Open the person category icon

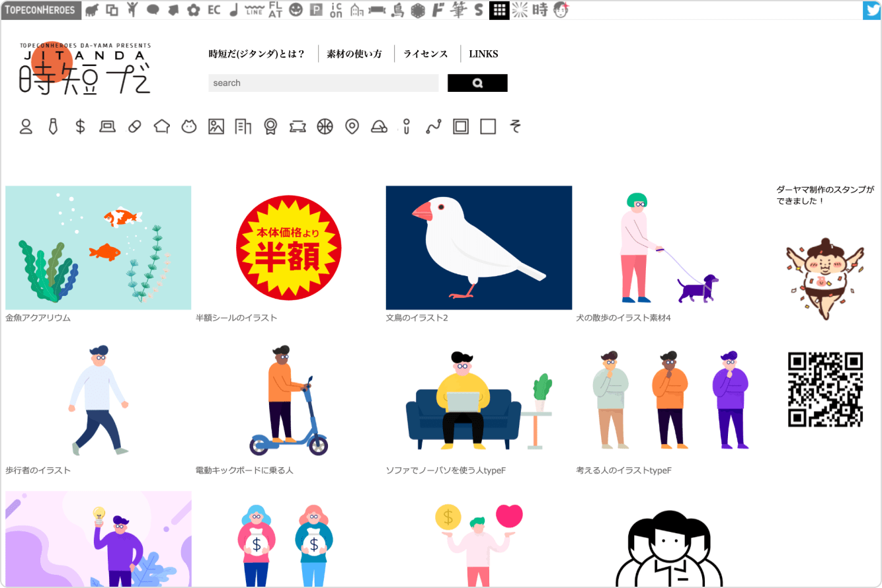click(x=26, y=126)
